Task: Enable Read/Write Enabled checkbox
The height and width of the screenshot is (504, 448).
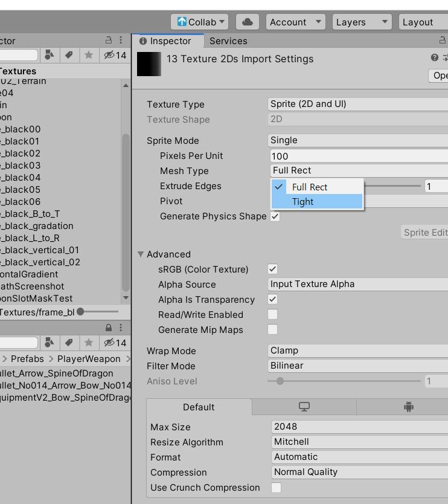Action: click(273, 314)
